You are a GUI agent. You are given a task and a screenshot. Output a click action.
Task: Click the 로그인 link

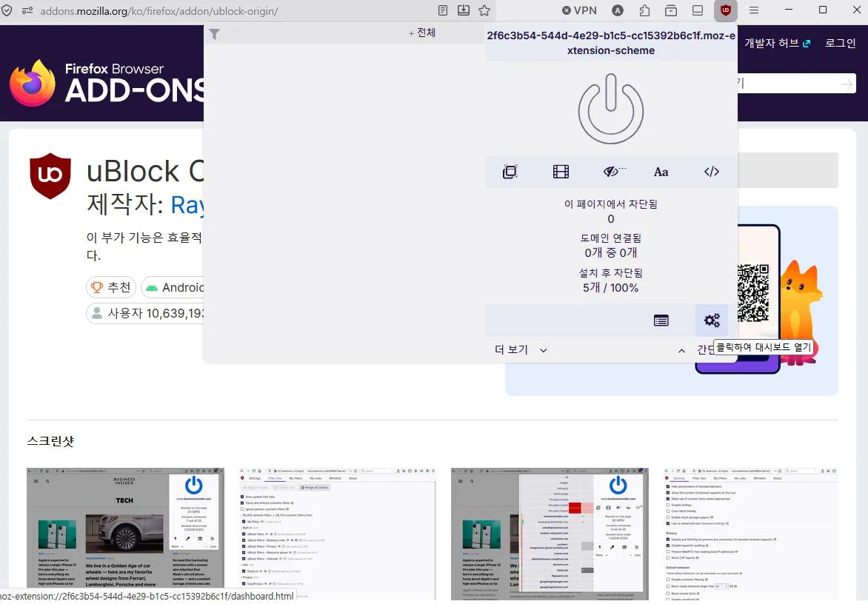tap(841, 43)
